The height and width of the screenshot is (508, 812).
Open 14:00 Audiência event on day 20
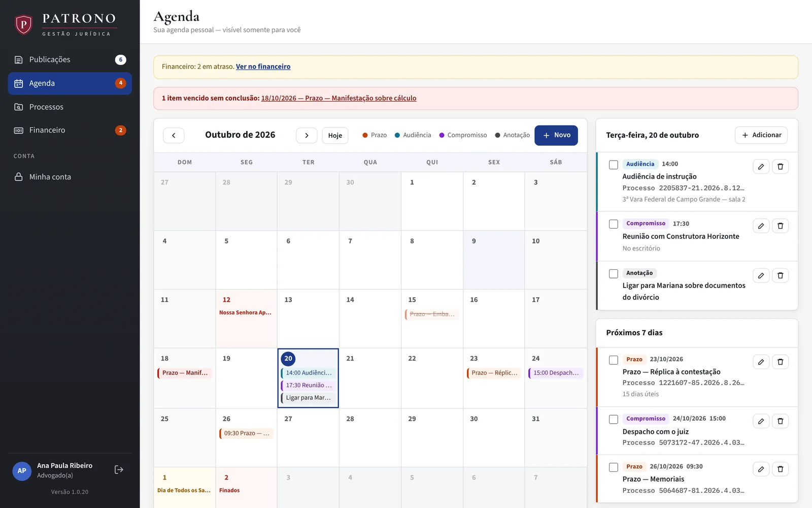308,373
